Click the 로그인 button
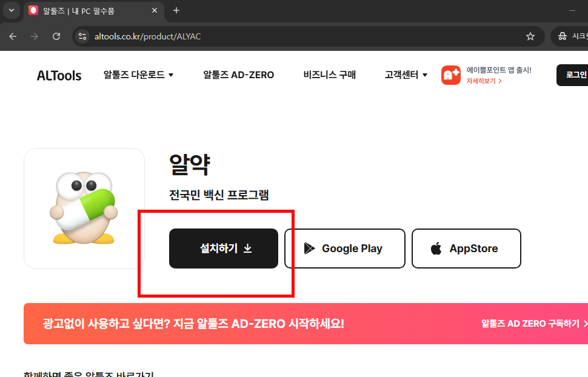Image resolution: width=588 pixels, height=377 pixels. 576,75
